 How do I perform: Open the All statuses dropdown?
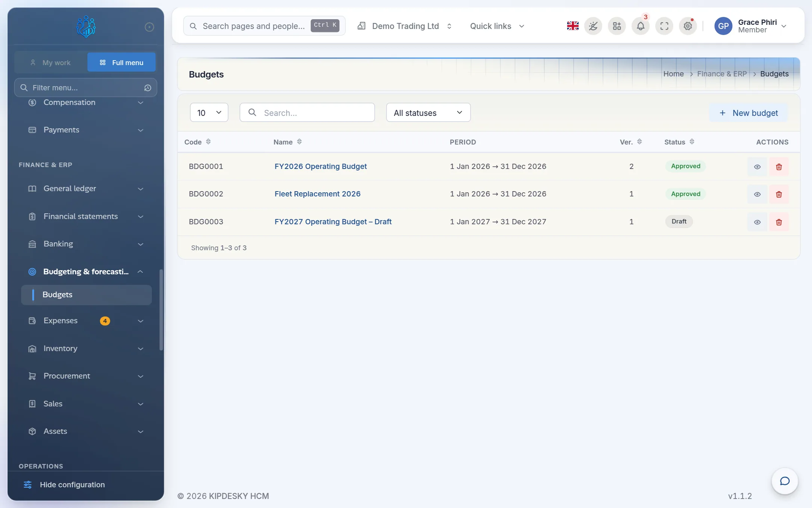[428, 113]
